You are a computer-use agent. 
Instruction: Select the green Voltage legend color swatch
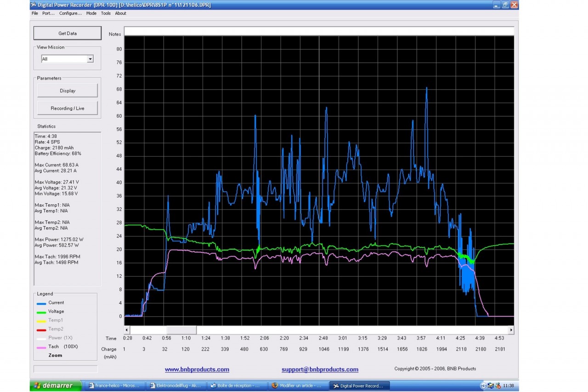(x=41, y=312)
